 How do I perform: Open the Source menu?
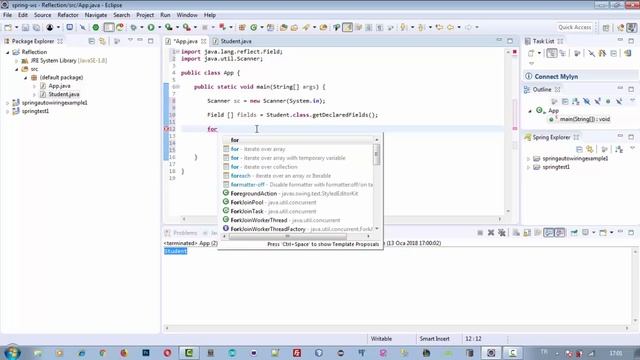tap(42, 15)
